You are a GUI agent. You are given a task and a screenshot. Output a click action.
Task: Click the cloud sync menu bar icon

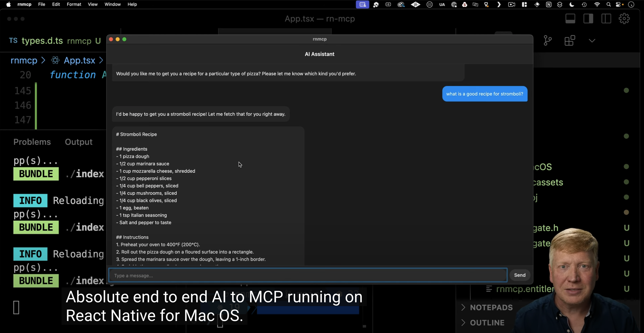click(401, 4)
